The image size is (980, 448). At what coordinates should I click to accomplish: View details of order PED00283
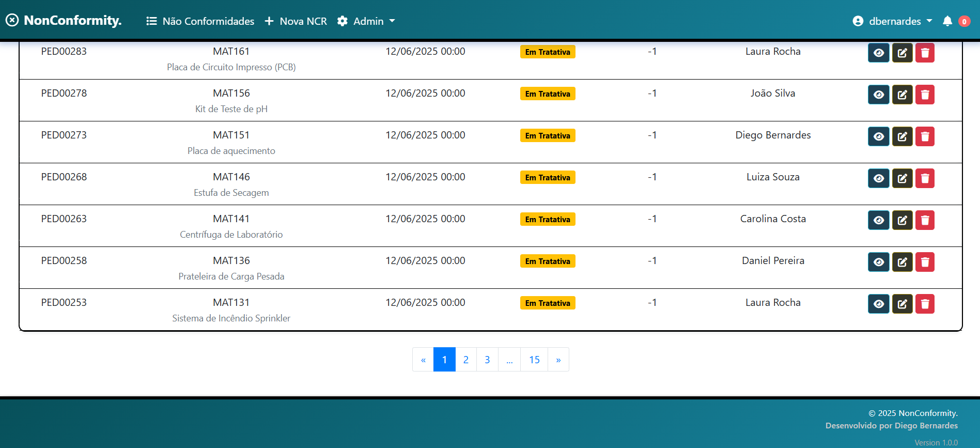(x=878, y=53)
